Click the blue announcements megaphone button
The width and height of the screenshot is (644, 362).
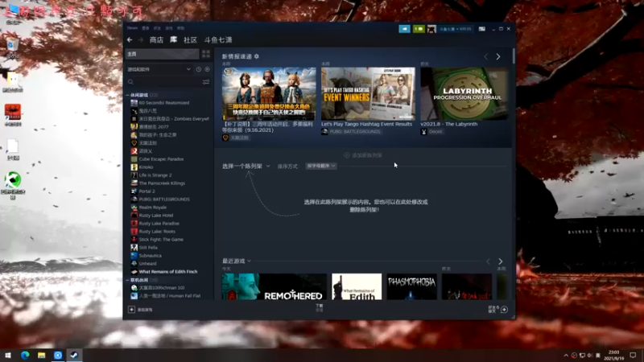[x=405, y=29]
